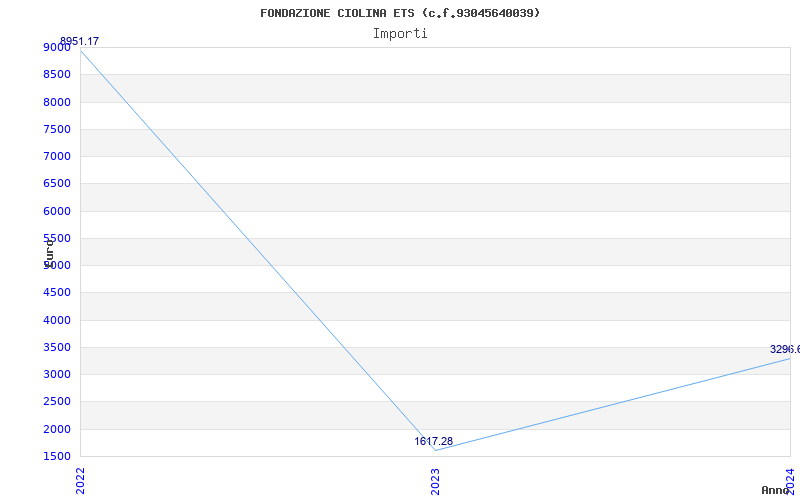The image size is (800, 500).
Task: Select the 2022 x-axis label
Action: [x=81, y=480]
